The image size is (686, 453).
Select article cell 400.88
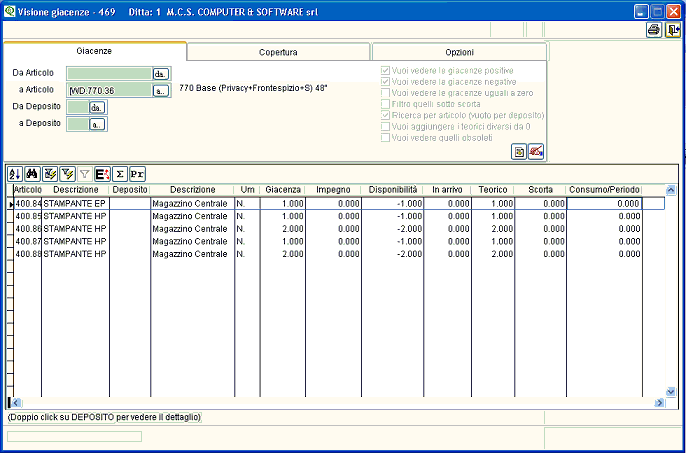point(28,254)
